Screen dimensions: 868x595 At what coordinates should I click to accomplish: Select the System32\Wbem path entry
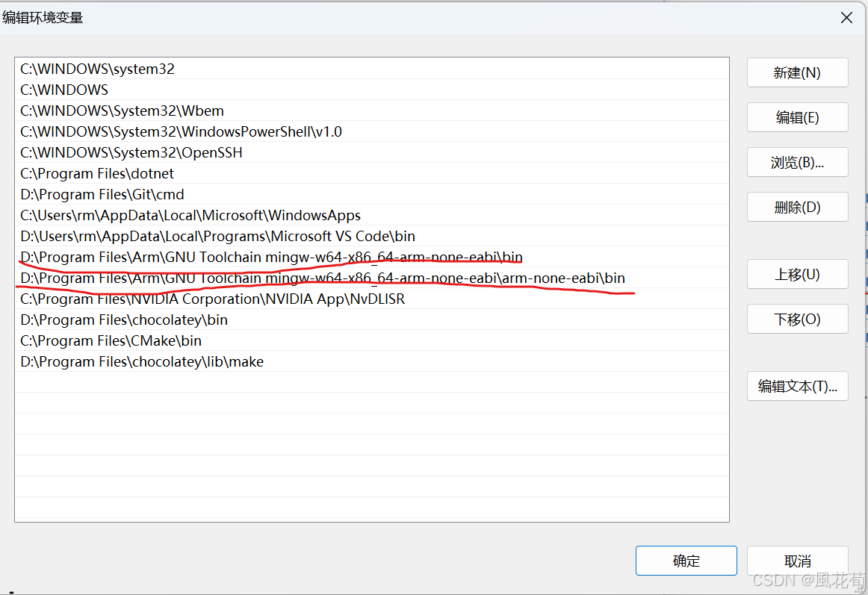122,110
